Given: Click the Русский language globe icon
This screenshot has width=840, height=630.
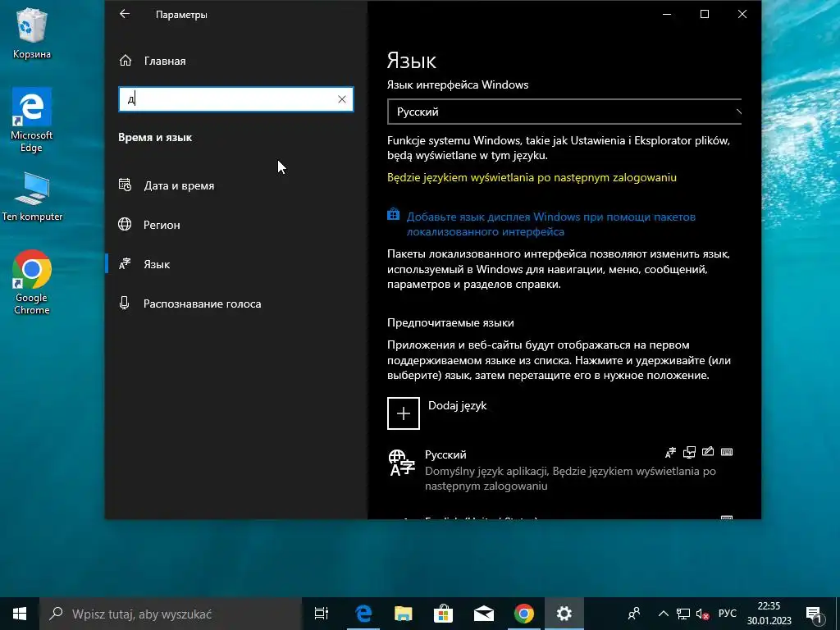Looking at the screenshot, I should pyautogui.click(x=402, y=463).
